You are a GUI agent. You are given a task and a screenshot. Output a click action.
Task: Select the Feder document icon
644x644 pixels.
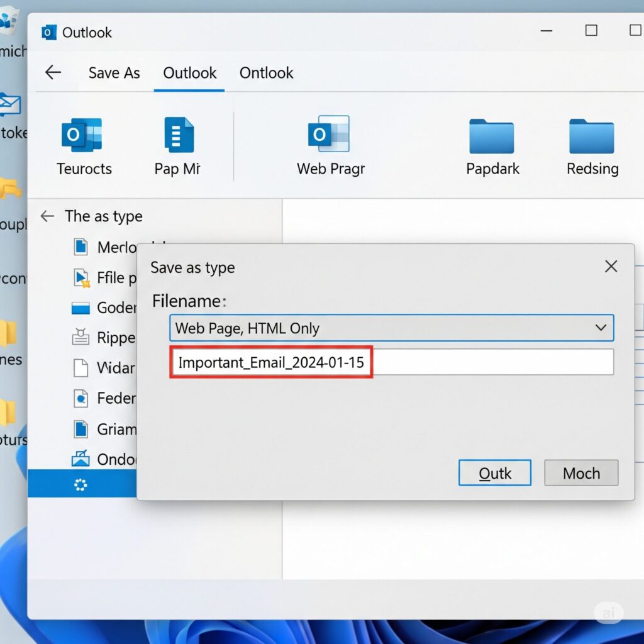[81, 398]
